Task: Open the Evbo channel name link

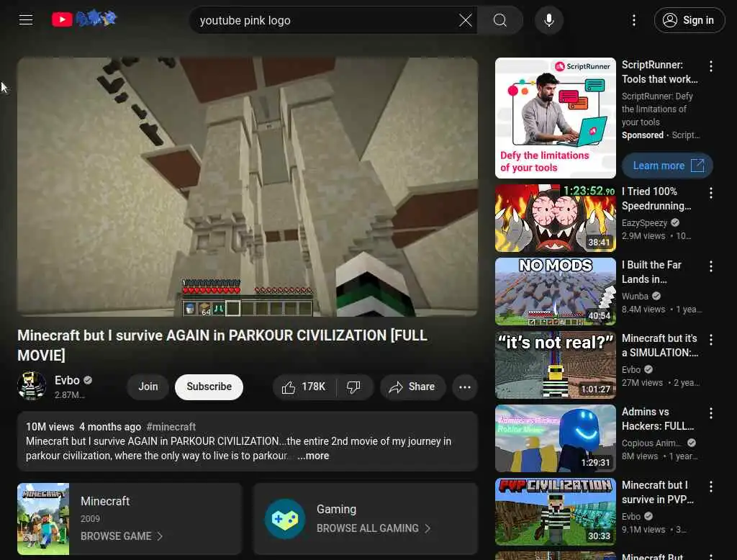Action: 67,380
